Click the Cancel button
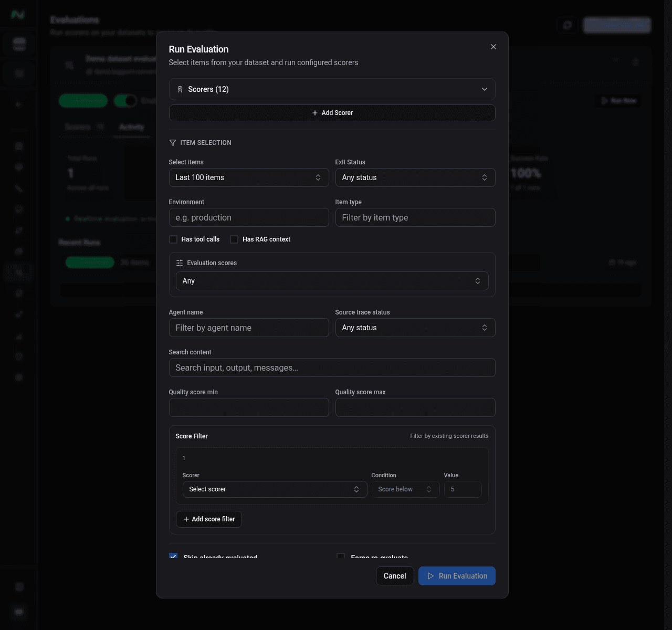The image size is (672, 630). pyautogui.click(x=395, y=576)
